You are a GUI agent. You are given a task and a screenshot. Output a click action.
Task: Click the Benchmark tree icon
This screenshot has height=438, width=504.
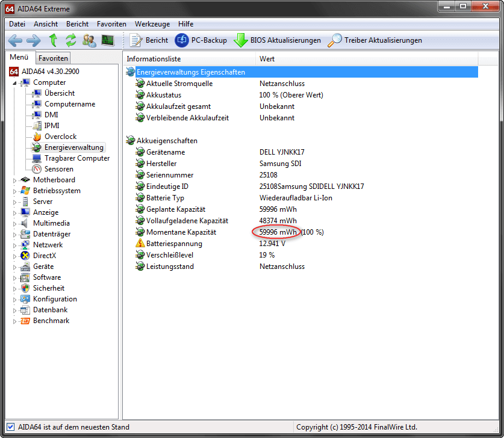[x=25, y=321]
